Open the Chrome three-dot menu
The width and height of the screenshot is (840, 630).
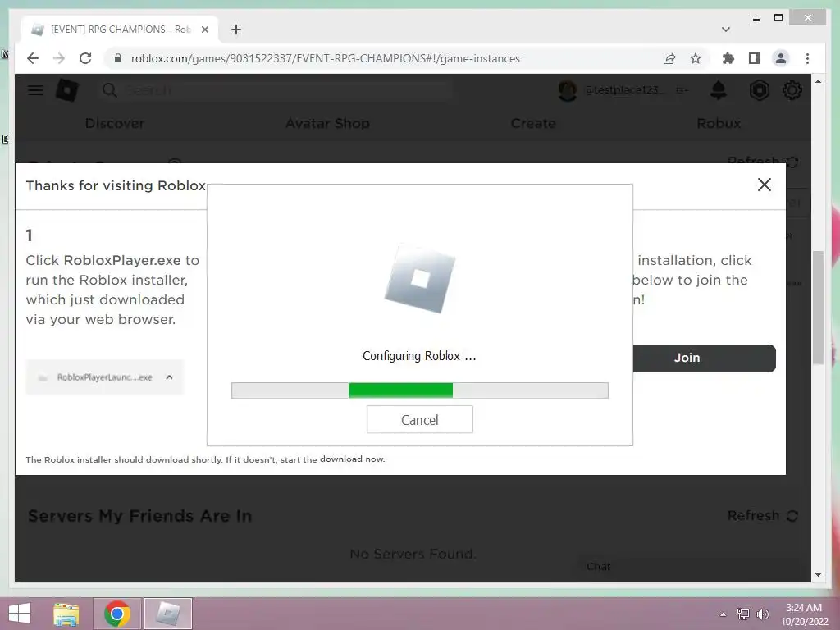point(807,58)
